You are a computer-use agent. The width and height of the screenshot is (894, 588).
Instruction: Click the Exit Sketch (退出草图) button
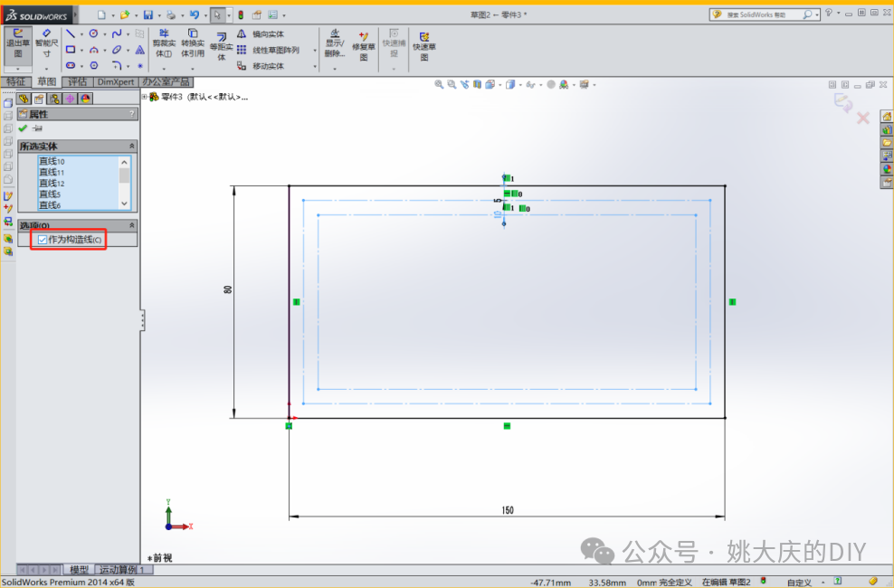point(17,43)
